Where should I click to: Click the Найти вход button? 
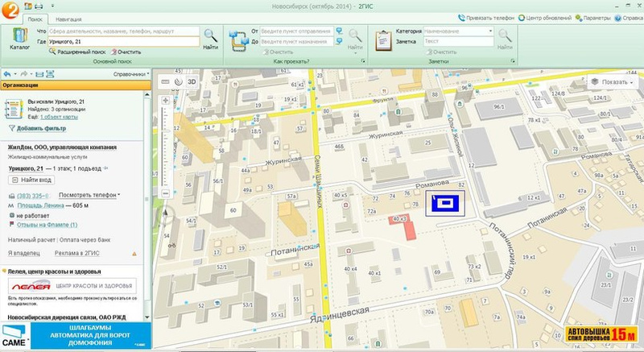33,181
